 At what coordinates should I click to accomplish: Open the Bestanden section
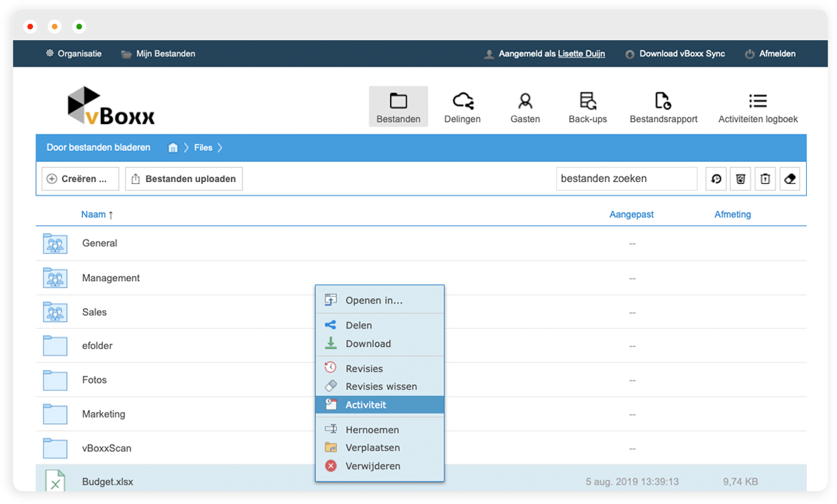tap(398, 107)
